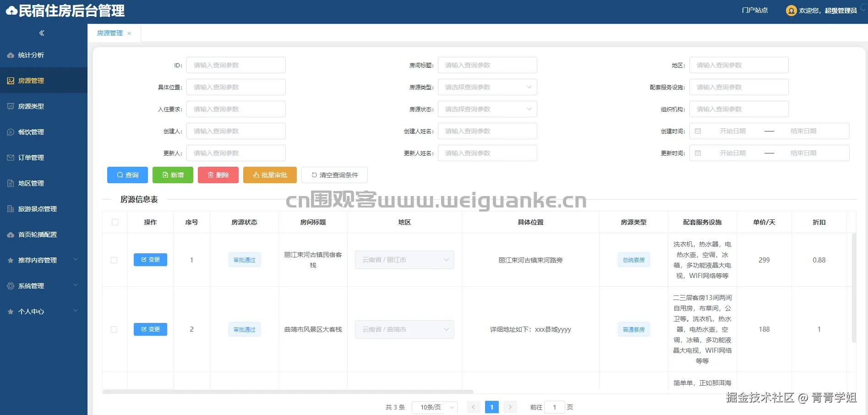
Task: Click 变更 on the first listing row
Action: click(150, 260)
